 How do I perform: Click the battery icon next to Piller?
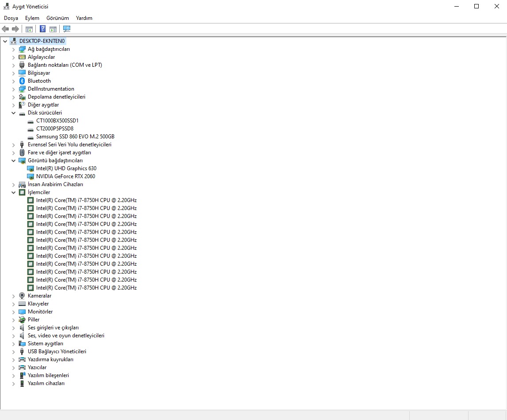click(22, 320)
